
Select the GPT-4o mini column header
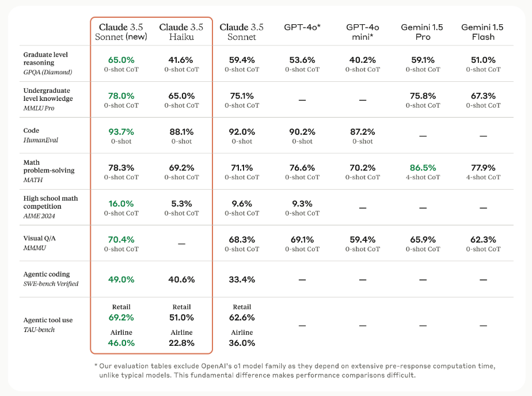click(x=363, y=32)
